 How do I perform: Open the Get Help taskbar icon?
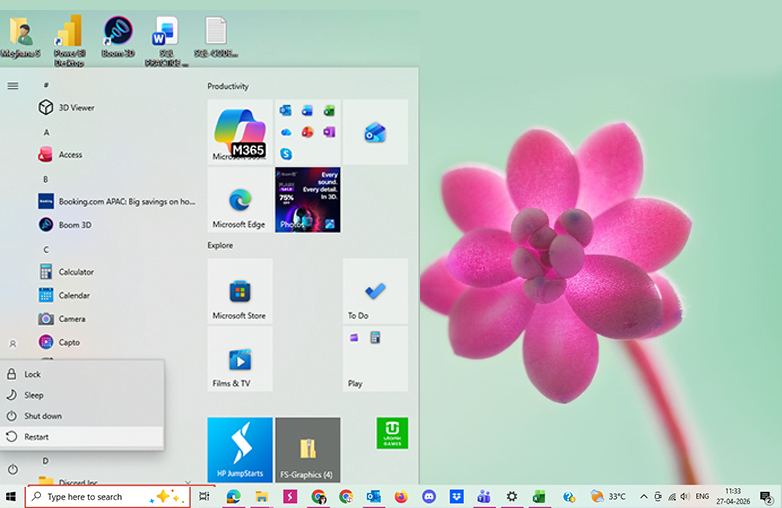(x=569, y=497)
